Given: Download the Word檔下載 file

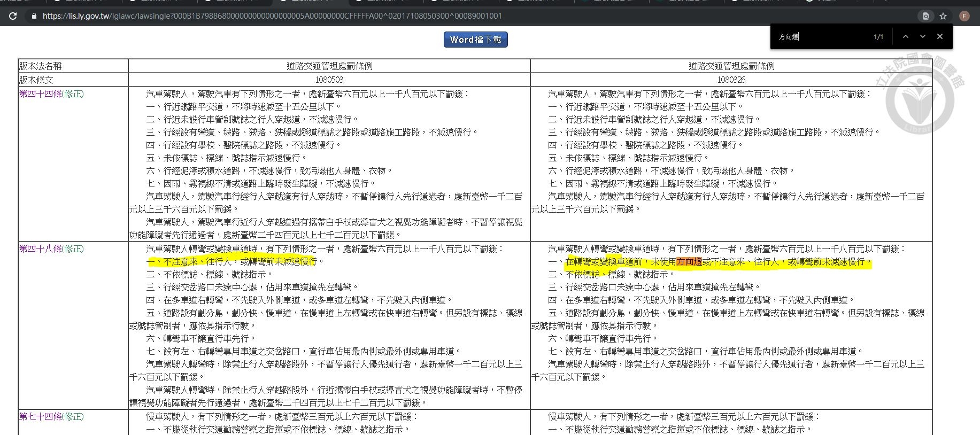Looking at the screenshot, I should click(x=475, y=40).
